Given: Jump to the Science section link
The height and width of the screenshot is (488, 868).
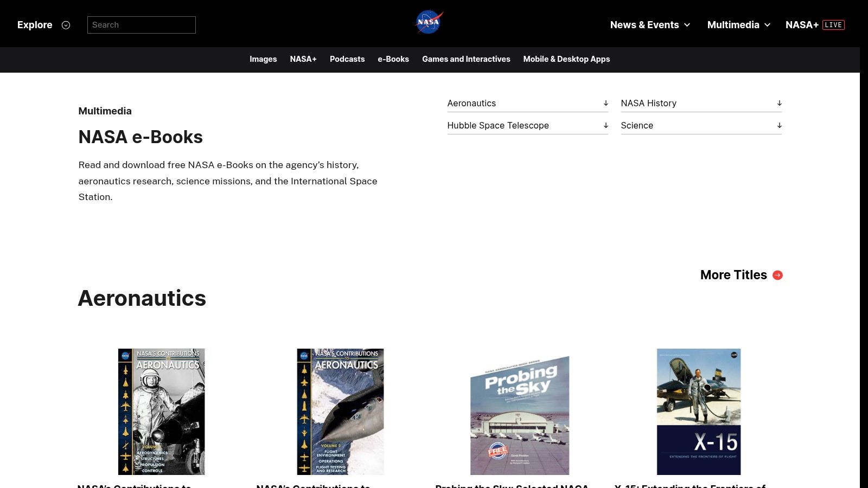Looking at the screenshot, I should (701, 125).
